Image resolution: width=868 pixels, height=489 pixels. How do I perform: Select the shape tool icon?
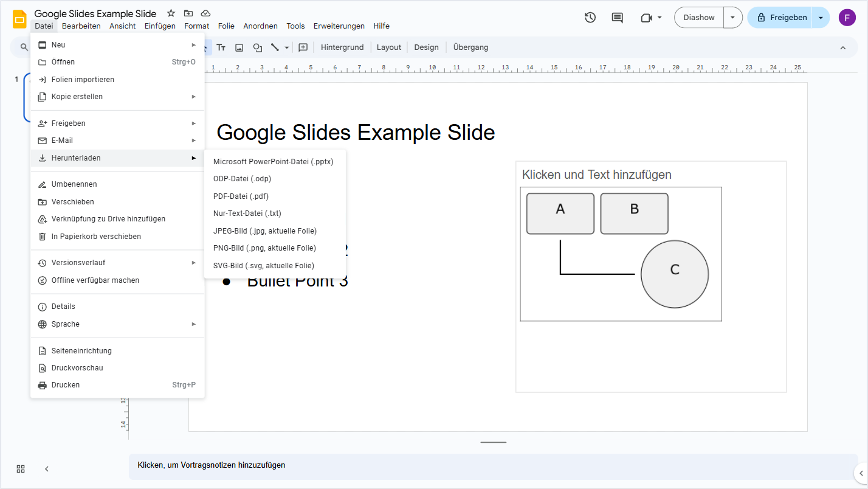pos(257,47)
